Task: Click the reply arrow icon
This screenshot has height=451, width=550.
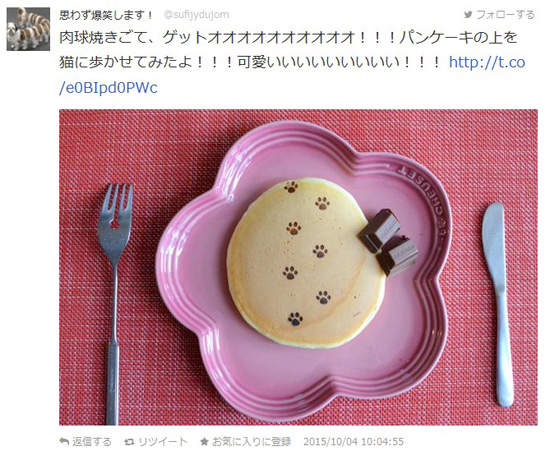Action: pos(64,441)
